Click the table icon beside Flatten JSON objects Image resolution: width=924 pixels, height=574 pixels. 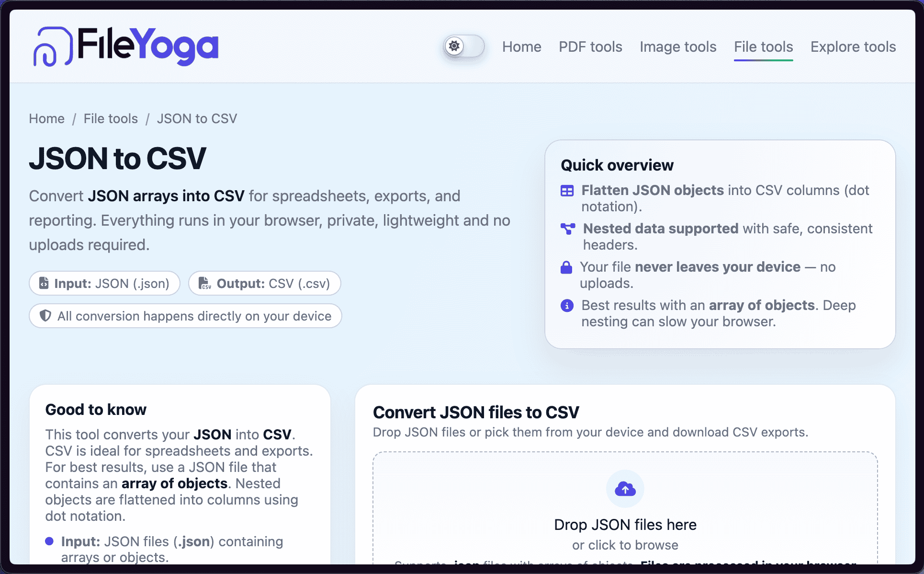(x=567, y=191)
